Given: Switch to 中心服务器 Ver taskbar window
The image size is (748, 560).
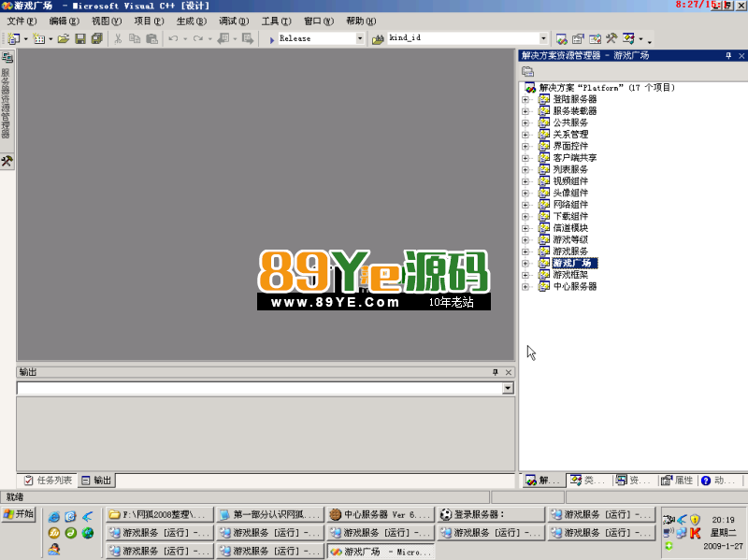Looking at the screenshot, I should 381,515.
